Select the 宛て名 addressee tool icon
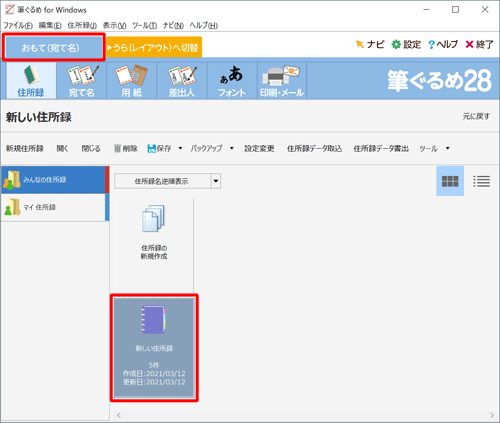The height and width of the screenshot is (423, 500). pyautogui.click(x=82, y=80)
